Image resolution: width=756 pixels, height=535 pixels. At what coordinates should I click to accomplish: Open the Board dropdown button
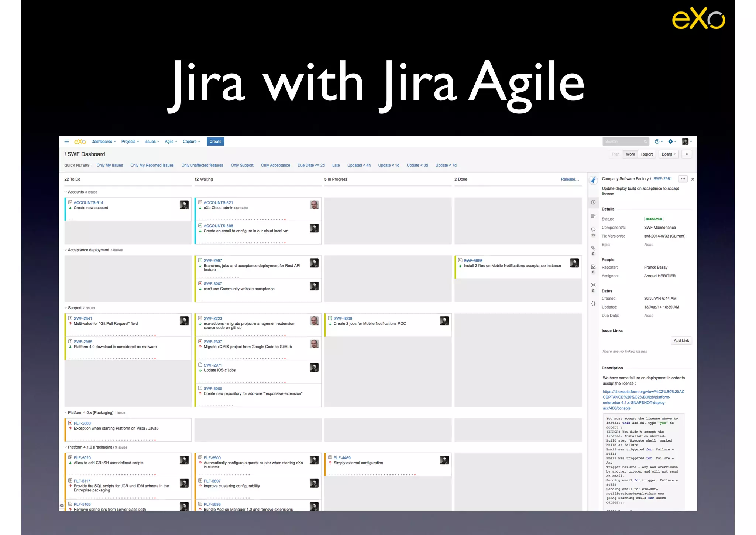669,154
